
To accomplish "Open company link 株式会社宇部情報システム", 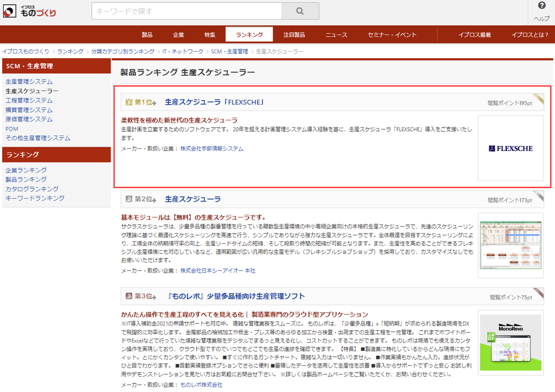I will tap(212, 149).
